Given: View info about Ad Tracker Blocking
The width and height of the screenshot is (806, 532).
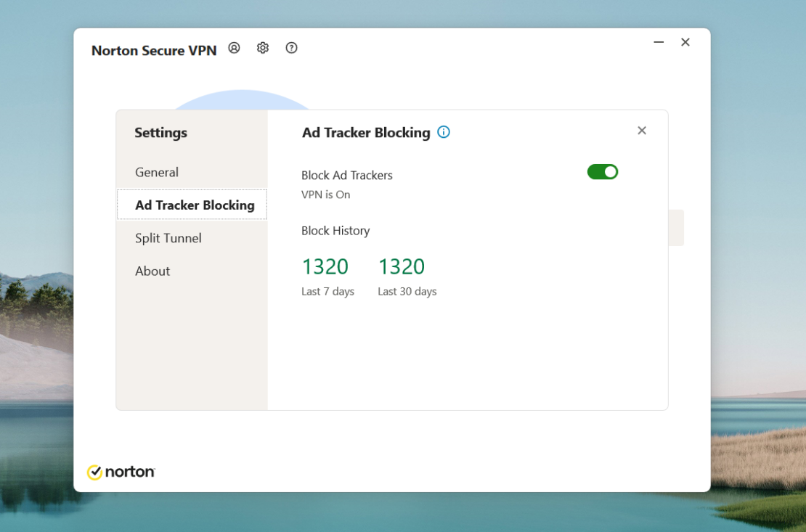Looking at the screenshot, I should [444, 132].
